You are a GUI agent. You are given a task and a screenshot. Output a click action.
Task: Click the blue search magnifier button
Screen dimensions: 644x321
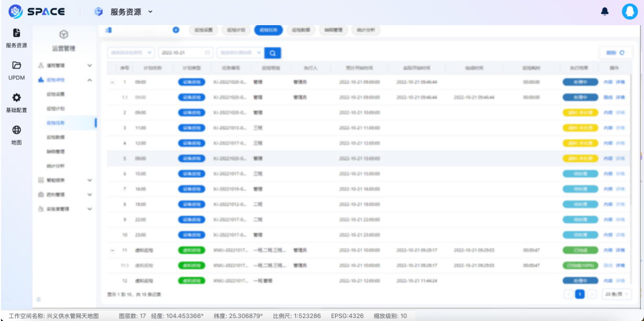pyautogui.click(x=273, y=53)
